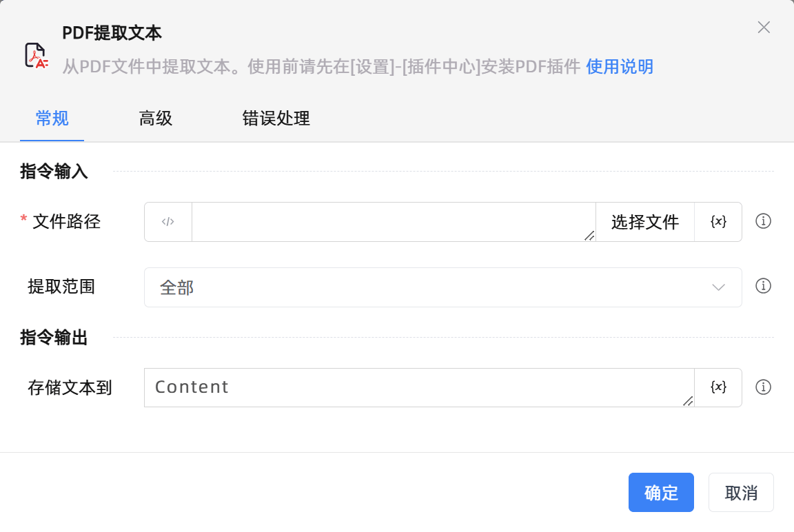The height and width of the screenshot is (532, 794).
Task: Insert variable {x} for 存储文本到
Action: [x=718, y=387]
